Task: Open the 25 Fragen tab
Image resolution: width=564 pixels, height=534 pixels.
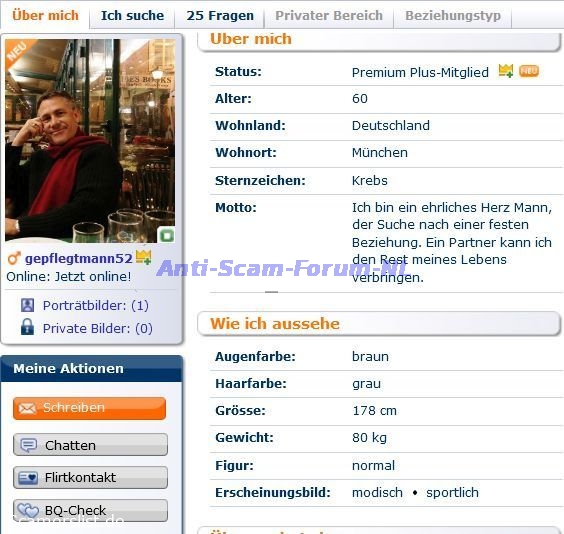Action: pyautogui.click(x=220, y=15)
